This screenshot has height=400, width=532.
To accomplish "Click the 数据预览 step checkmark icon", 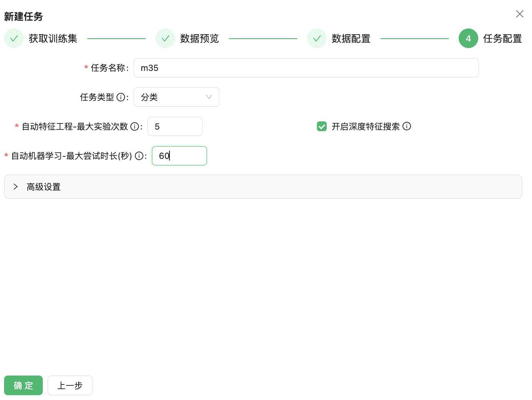I will (165, 38).
